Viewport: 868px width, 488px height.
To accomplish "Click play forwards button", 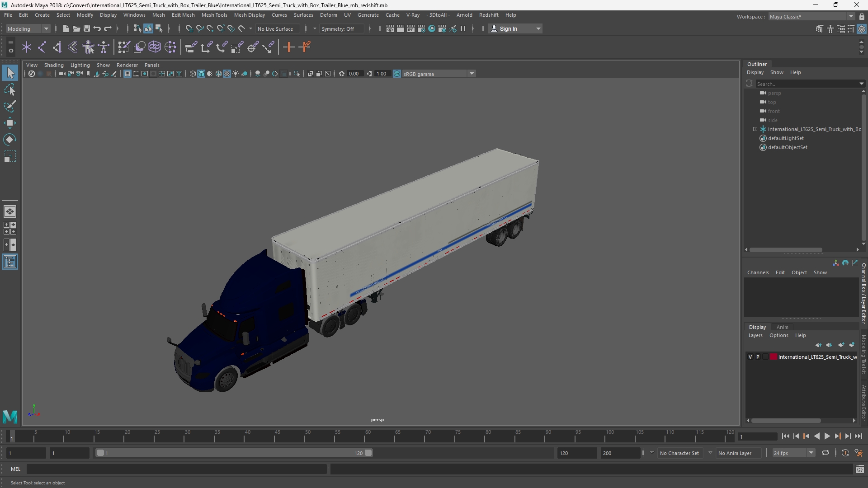I will pos(827,436).
